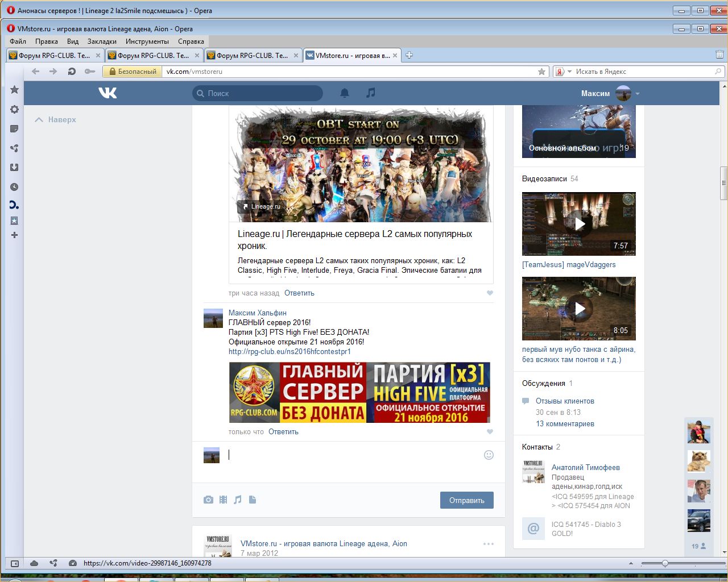Focus the VK Поиск search field
The width and height of the screenshot is (728, 582).
click(258, 93)
